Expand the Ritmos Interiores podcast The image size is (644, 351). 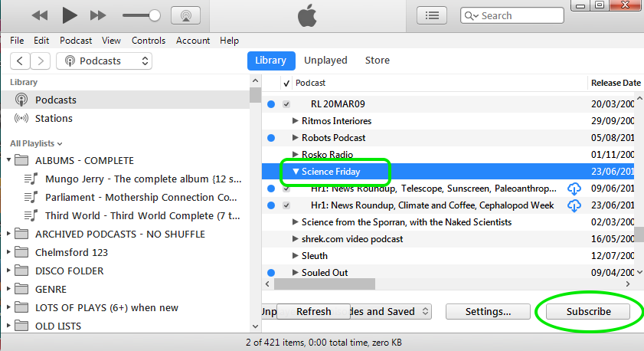click(295, 121)
